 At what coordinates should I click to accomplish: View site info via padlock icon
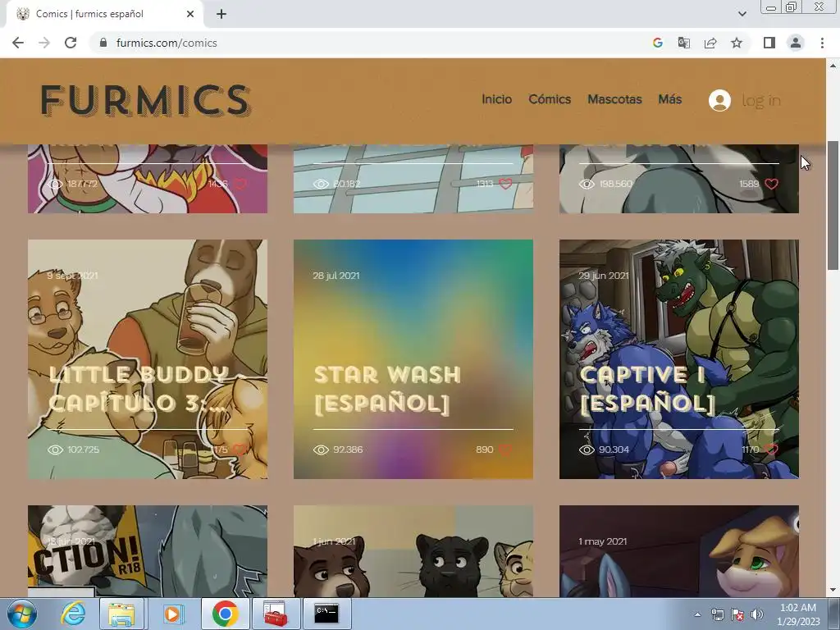point(103,43)
